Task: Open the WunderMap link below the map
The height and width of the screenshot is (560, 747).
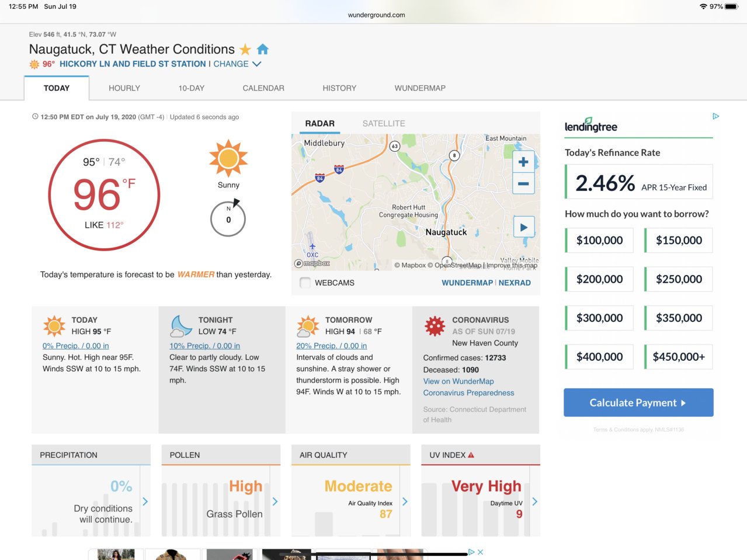Action: (x=467, y=283)
